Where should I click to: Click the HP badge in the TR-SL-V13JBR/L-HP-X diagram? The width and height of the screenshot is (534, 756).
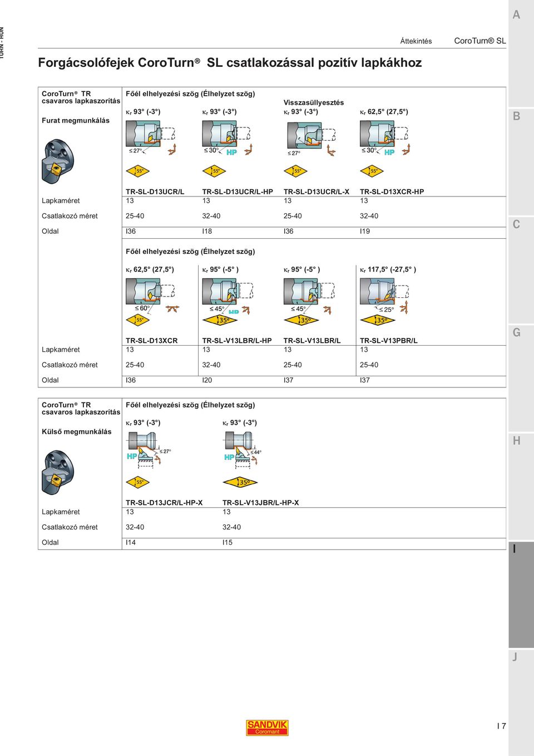point(229,457)
